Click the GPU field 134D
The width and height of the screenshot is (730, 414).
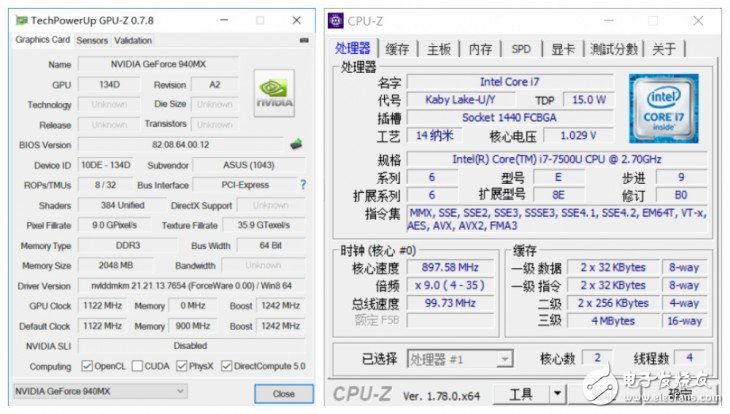tap(109, 85)
